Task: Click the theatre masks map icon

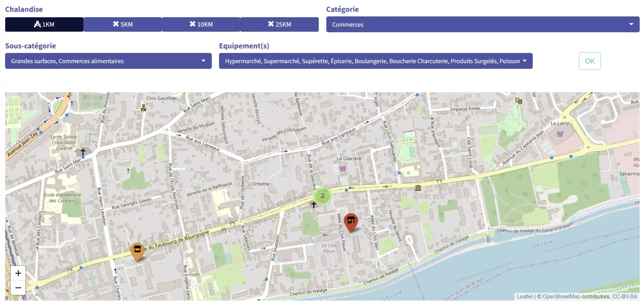Action: coord(519,101)
